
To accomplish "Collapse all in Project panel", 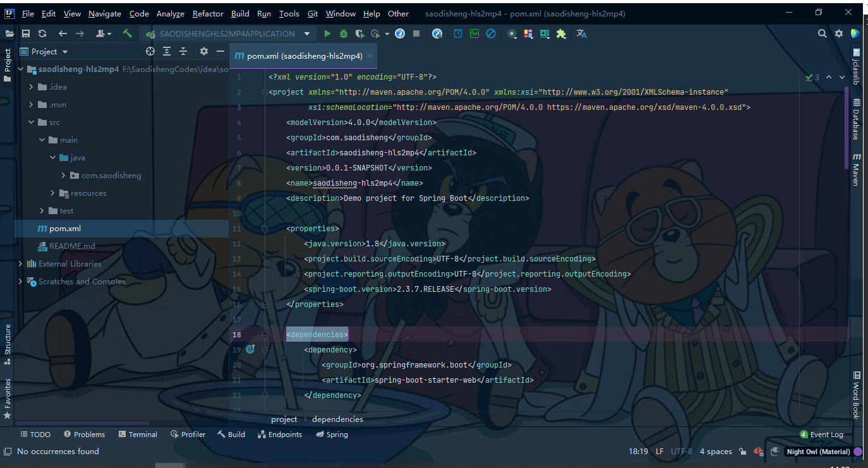I will (x=183, y=51).
